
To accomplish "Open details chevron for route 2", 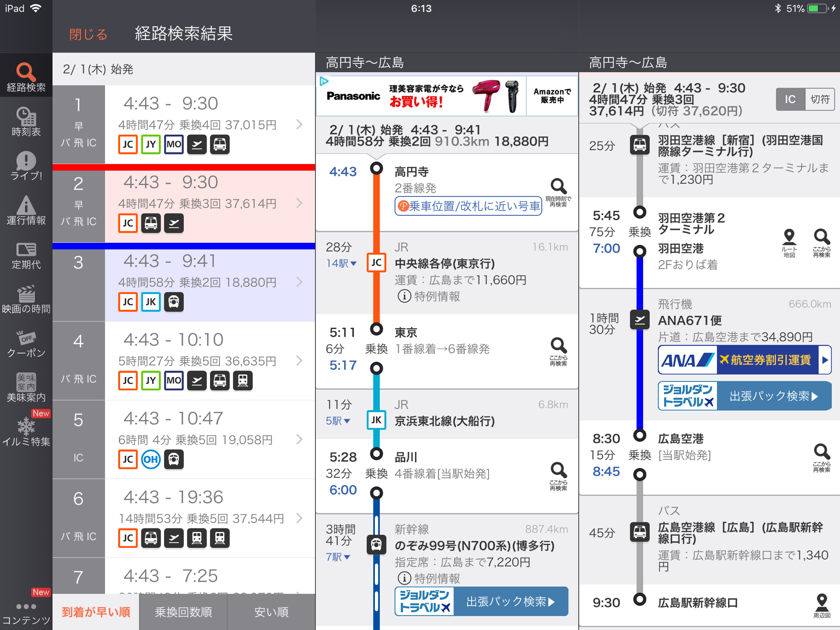I will [x=299, y=203].
